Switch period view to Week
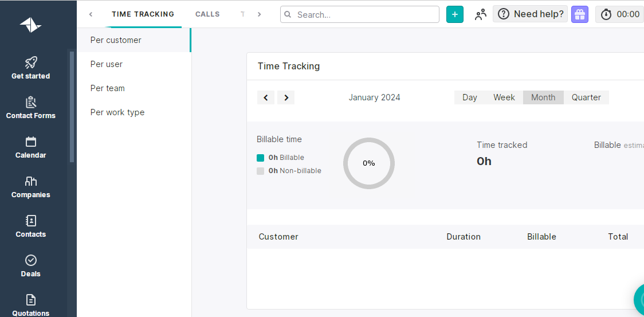 pyautogui.click(x=504, y=97)
